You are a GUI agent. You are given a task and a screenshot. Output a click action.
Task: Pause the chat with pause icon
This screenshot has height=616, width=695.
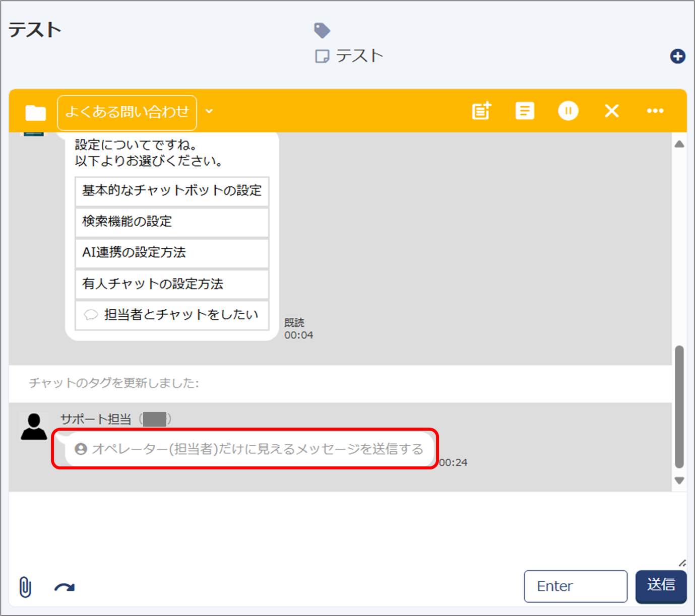pyautogui.click(x=568, y=111)
